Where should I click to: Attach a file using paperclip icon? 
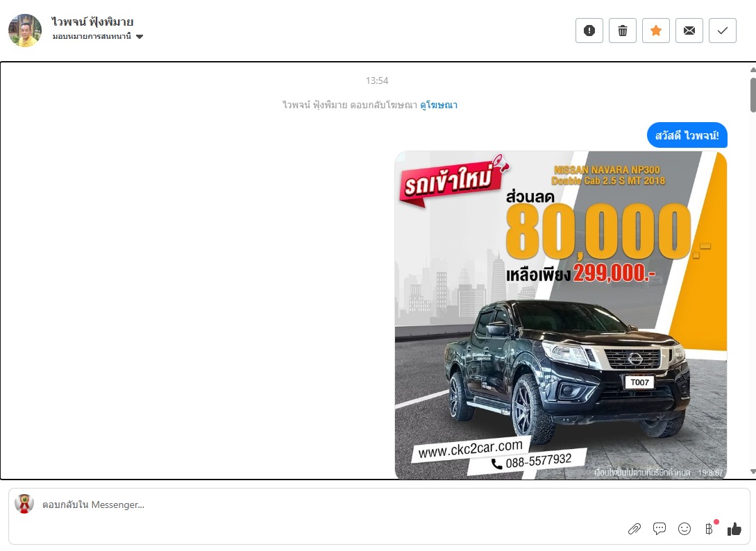[x=634, y=529]
